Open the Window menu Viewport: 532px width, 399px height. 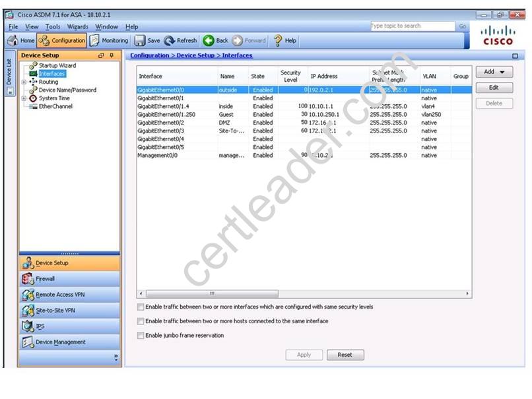(x=106, y=27)
